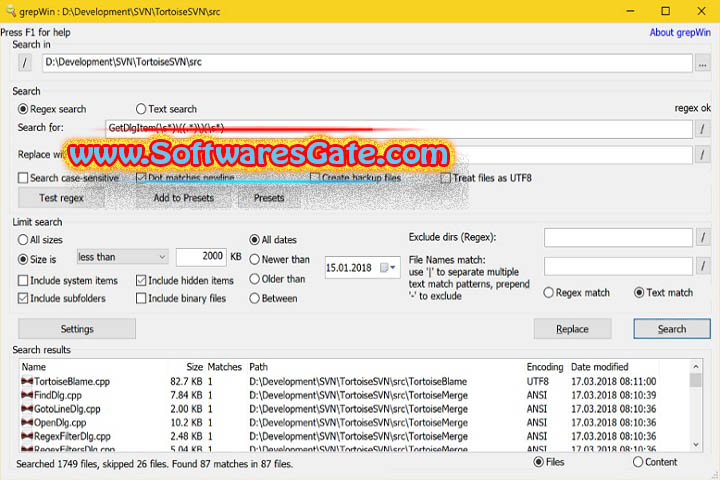Select the All sizes radio button
The width and height of the screenshot is (720, 480).
click(x=23, y=240)
